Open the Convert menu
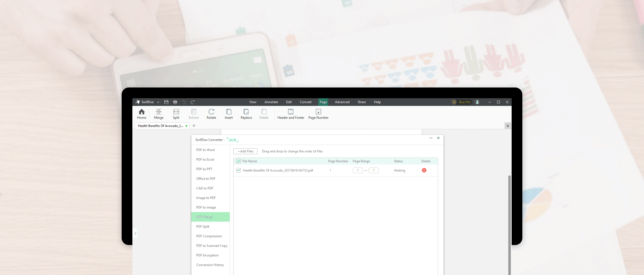644x275 pixels. click(x=306, y=102)
